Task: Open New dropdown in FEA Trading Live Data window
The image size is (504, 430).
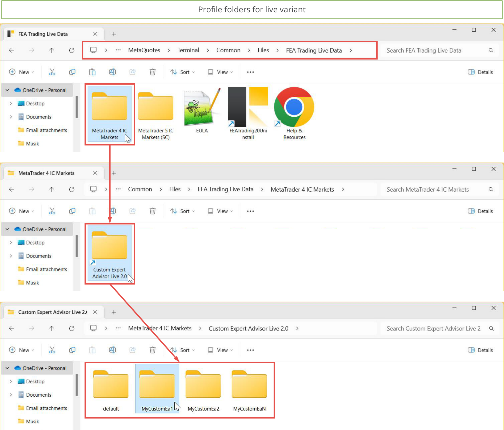Action: 22,72
